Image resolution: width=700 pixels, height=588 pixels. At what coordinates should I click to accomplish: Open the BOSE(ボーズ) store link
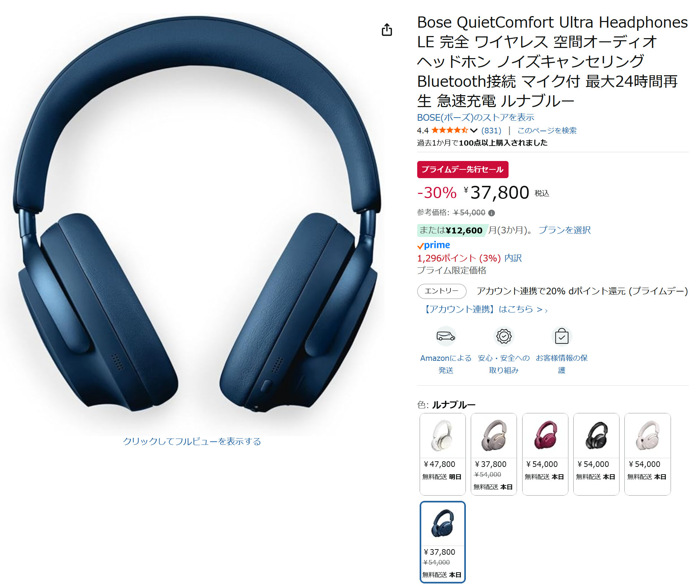[x=476, y=117]
